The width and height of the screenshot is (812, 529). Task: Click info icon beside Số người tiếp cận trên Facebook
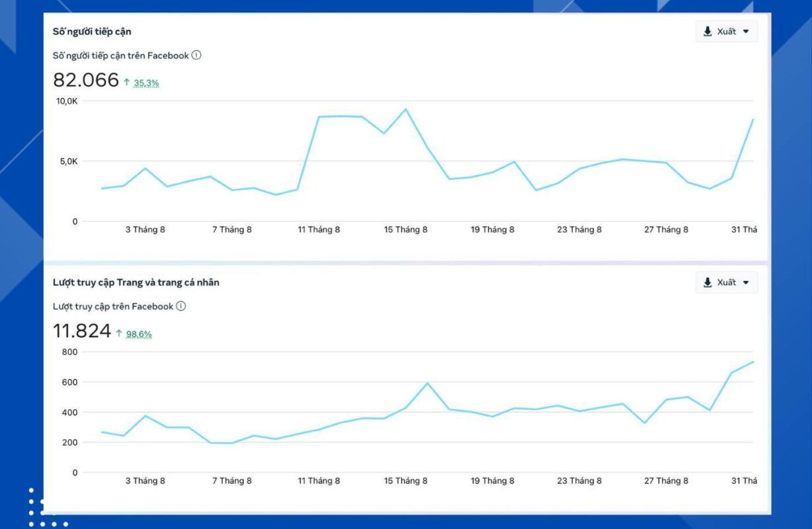pyautogui.click(x=196, y=56)
